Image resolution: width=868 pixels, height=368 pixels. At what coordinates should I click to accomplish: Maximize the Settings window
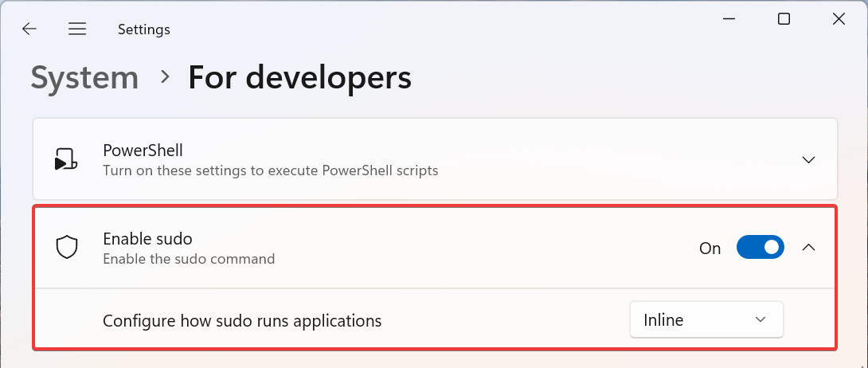click(x=784, y=19)
